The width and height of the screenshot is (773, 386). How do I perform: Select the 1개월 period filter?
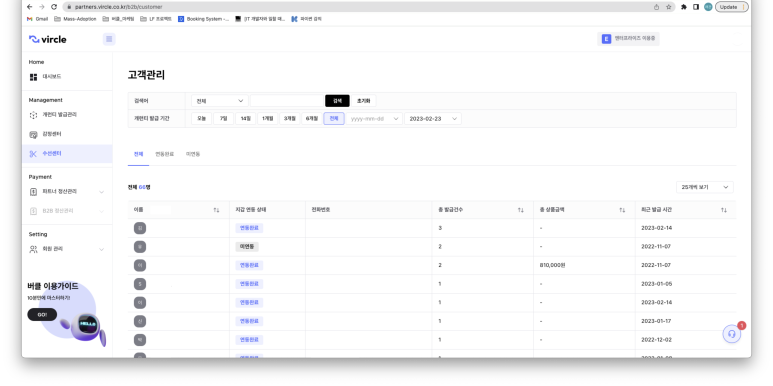pyautogui.click(x=267, y=119)
